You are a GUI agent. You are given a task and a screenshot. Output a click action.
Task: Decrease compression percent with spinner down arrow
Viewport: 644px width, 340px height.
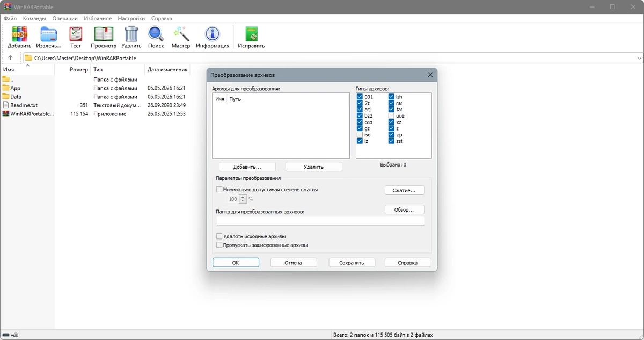(x=243, y=201)
